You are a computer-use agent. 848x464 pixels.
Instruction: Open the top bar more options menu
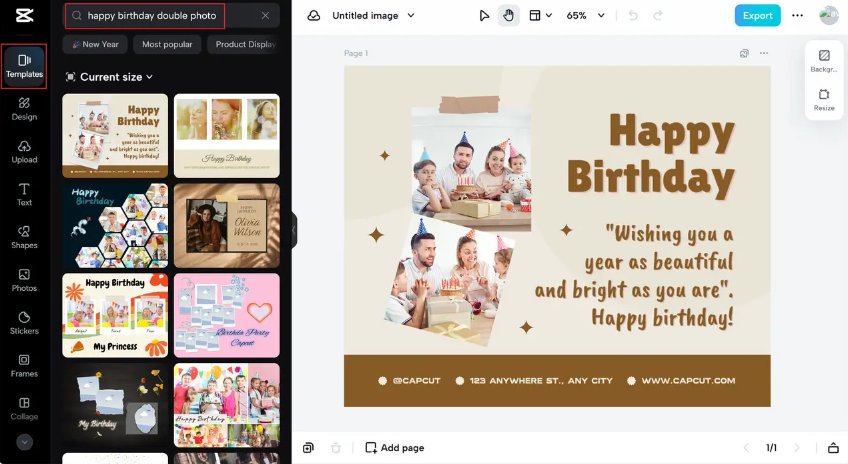point(797,16)
